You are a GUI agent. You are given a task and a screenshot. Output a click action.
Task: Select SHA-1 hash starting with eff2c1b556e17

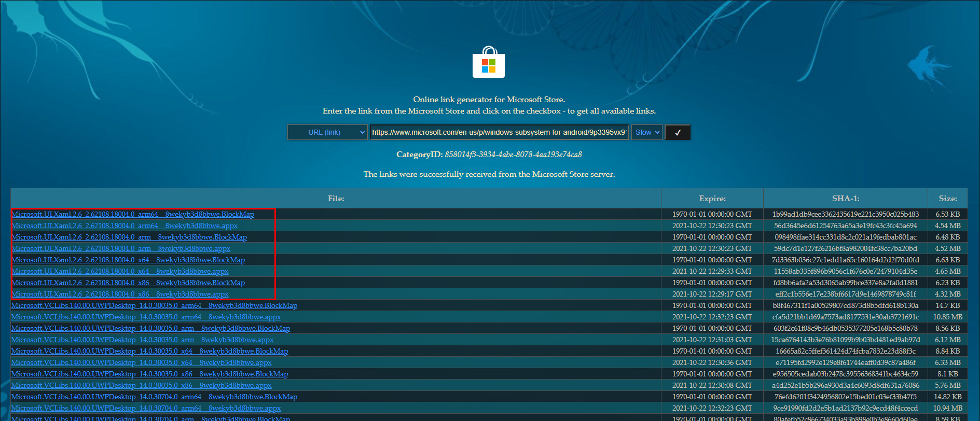846,294
